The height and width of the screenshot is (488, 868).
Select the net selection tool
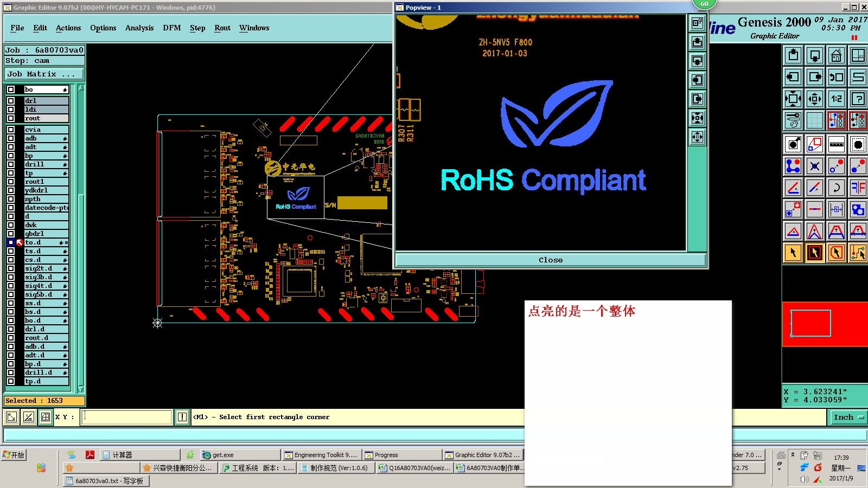pos(858,253)
